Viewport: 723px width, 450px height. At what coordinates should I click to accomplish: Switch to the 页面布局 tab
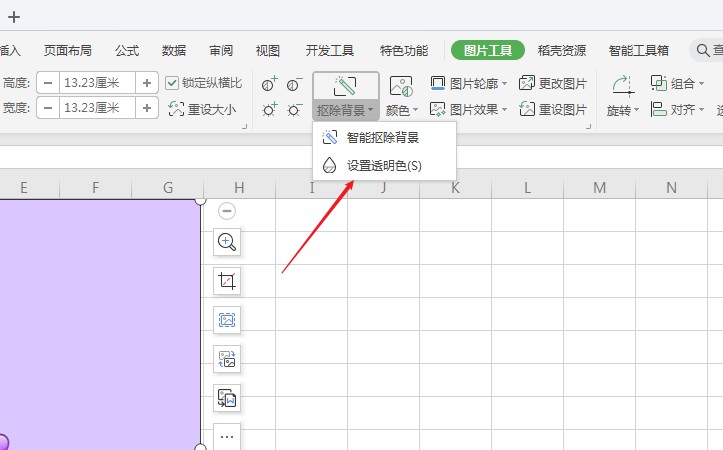68,50
